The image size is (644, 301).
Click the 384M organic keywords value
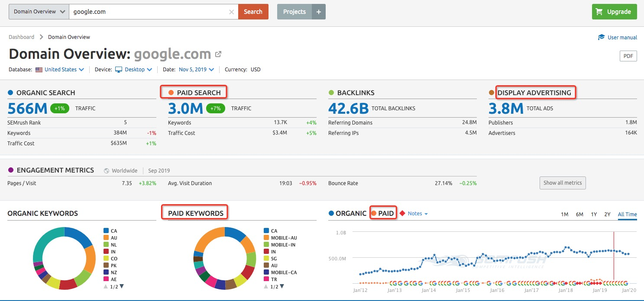(120, 133)
